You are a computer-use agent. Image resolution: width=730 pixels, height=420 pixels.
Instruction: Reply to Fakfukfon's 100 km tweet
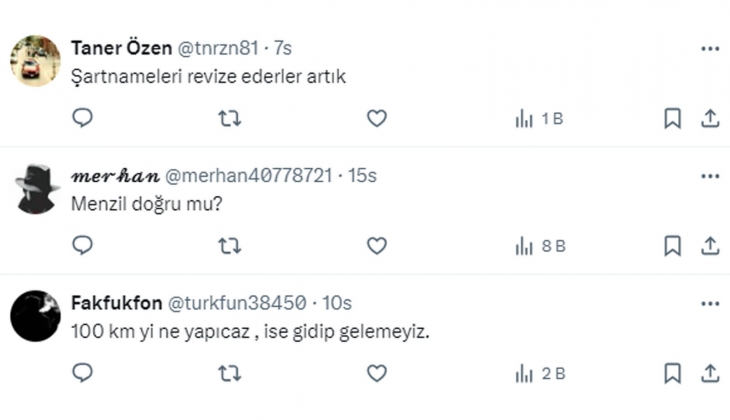[83, 373]
